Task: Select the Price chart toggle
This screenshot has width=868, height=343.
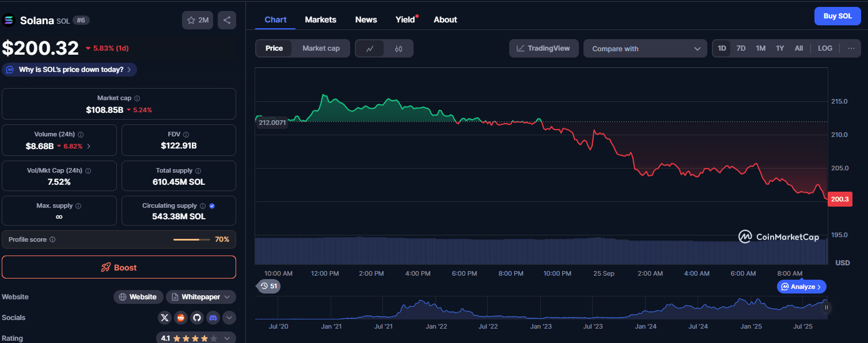Action: pos(274,48)
